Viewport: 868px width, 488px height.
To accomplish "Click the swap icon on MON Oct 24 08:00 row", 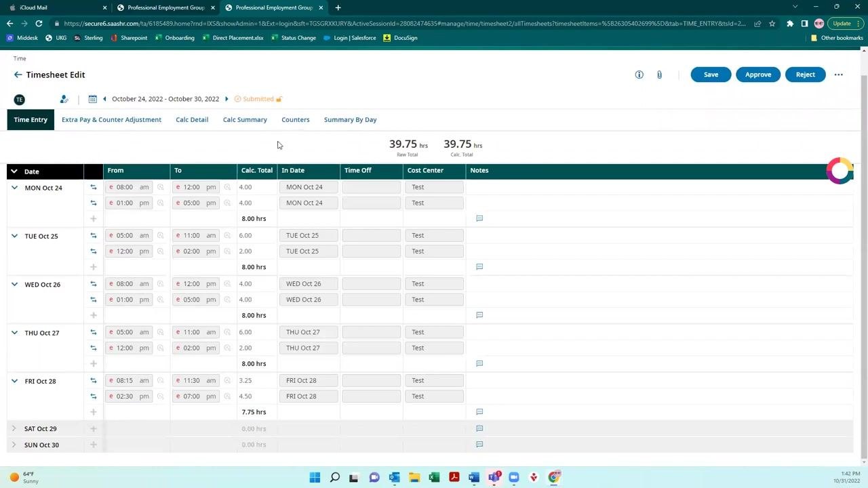I will pyautogui.click(x=94, y=187).
